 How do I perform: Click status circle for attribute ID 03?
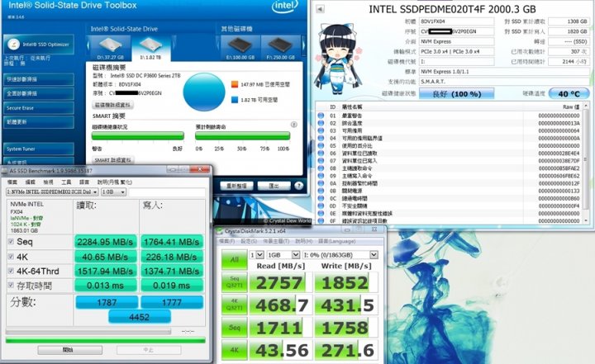[x=321, y=130]
